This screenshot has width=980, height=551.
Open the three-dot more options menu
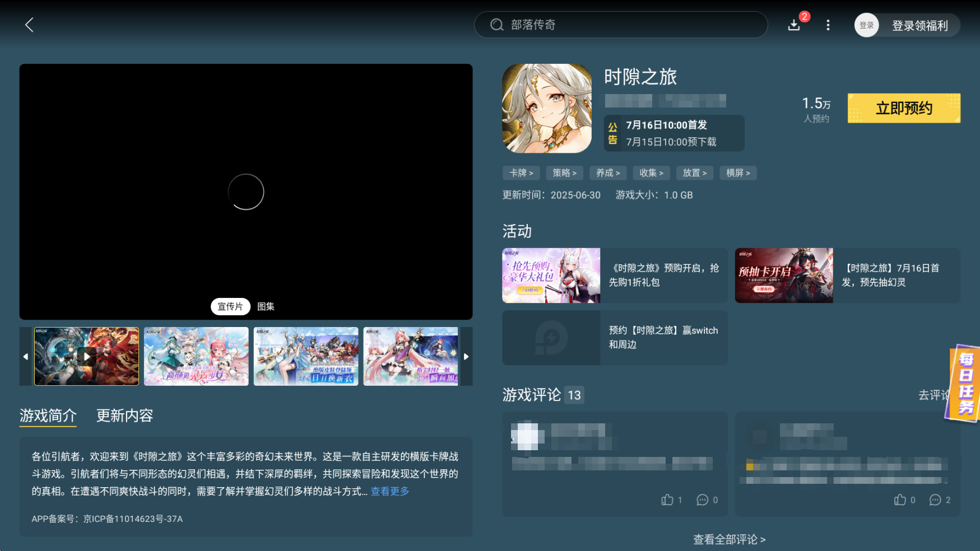pos(828,25)
